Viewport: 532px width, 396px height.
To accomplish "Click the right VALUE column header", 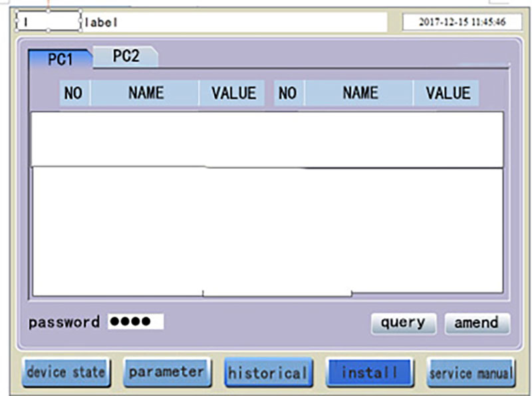I will click(448, 93).
